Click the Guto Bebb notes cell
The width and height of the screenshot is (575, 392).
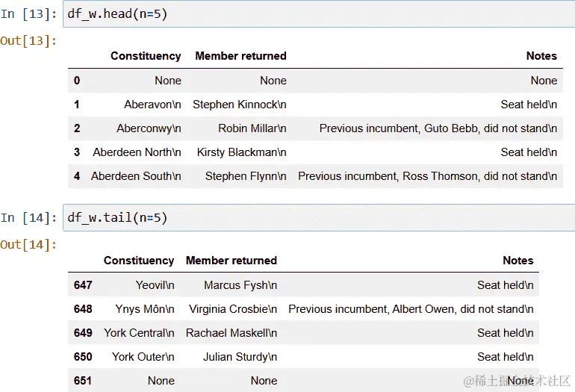[x=438, y=128]
